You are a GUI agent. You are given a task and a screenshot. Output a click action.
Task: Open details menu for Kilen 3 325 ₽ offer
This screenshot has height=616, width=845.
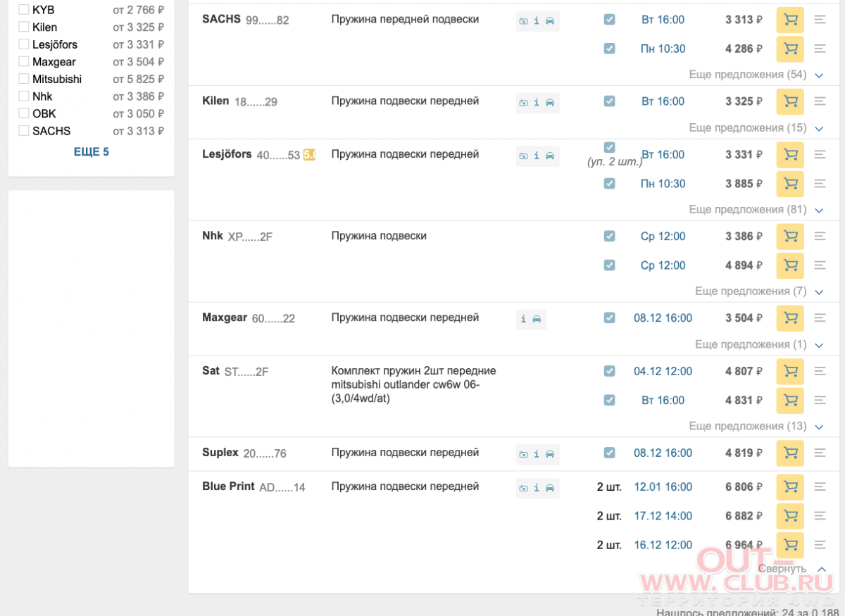pyautogui.click(x=820, y=101)
